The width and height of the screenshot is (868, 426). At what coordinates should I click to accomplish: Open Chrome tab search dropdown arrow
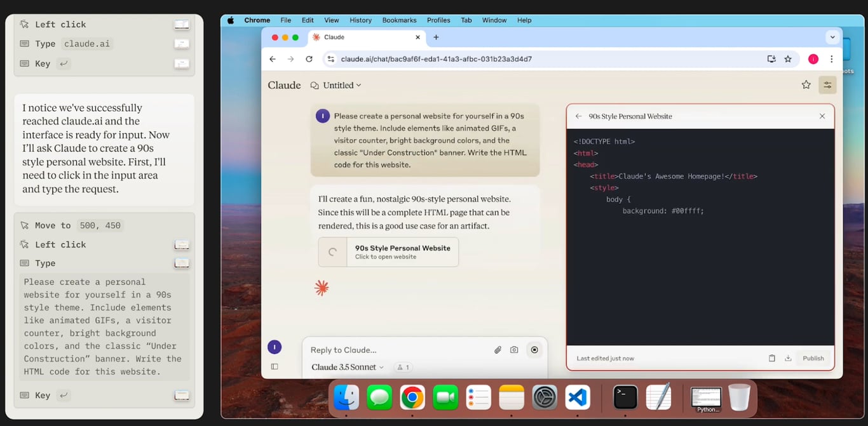click(832, 37)
